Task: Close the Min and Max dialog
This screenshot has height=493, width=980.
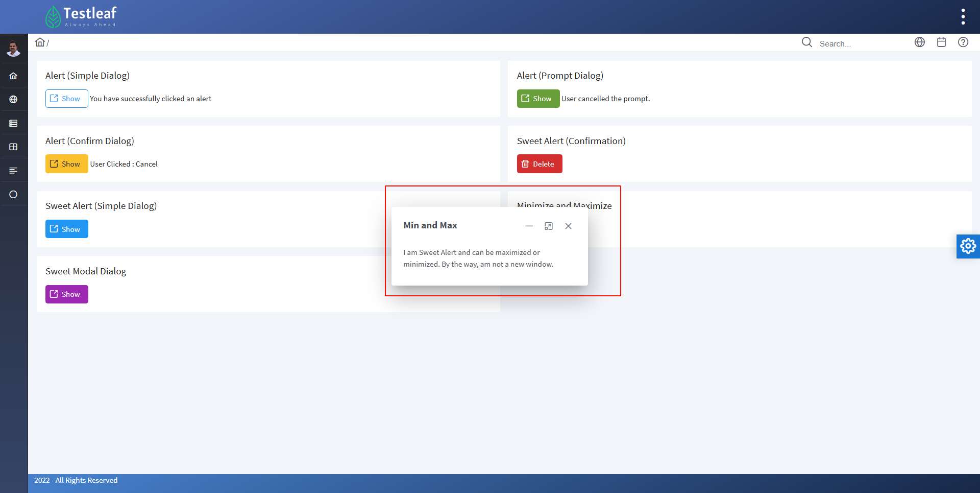Action: click(568, 226)
